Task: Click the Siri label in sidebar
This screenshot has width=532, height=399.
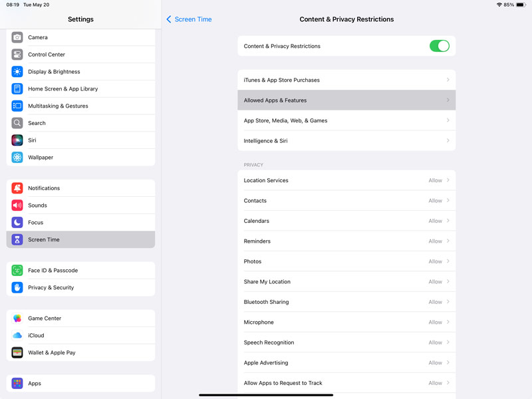Action: click(x=32, y=140)
